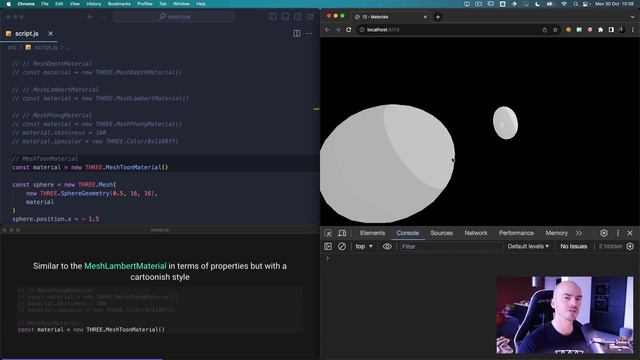Click the Spotlight search icon in menu bar

click(x=576, y=4)
